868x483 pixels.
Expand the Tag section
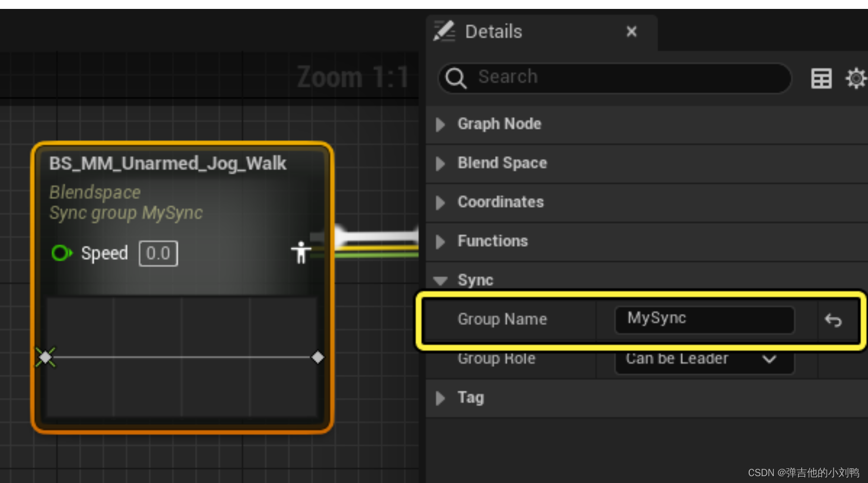coord(440,398)
